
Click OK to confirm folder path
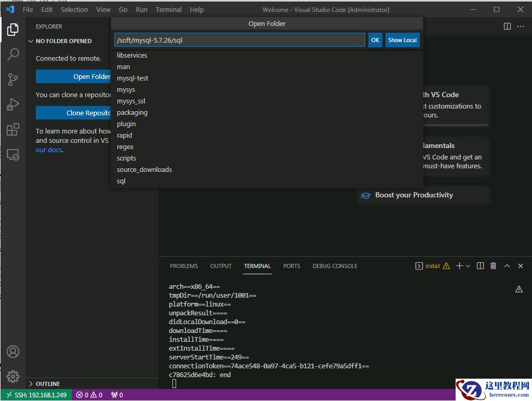(x=375, y=40)
